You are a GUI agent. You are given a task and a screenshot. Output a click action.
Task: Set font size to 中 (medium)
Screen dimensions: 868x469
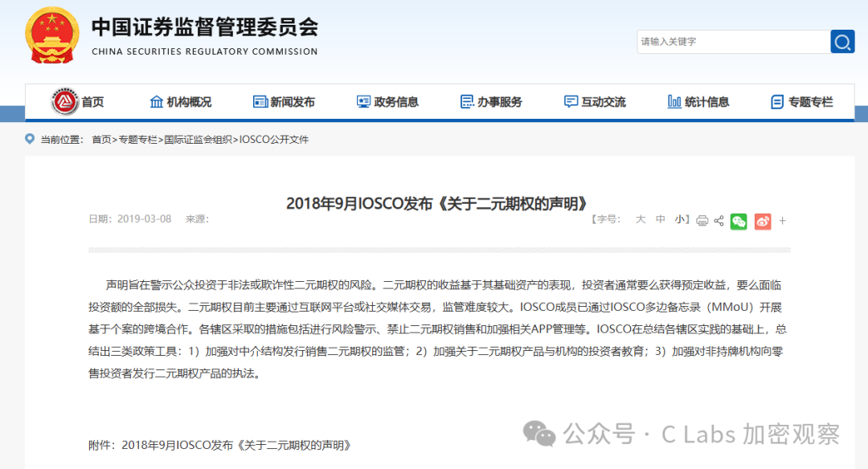point(660,219)
